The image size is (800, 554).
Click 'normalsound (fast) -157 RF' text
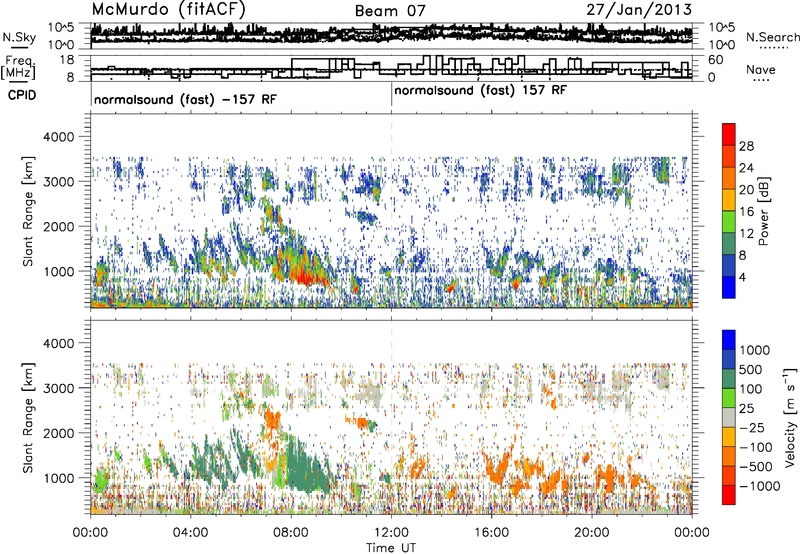point(185,99)
